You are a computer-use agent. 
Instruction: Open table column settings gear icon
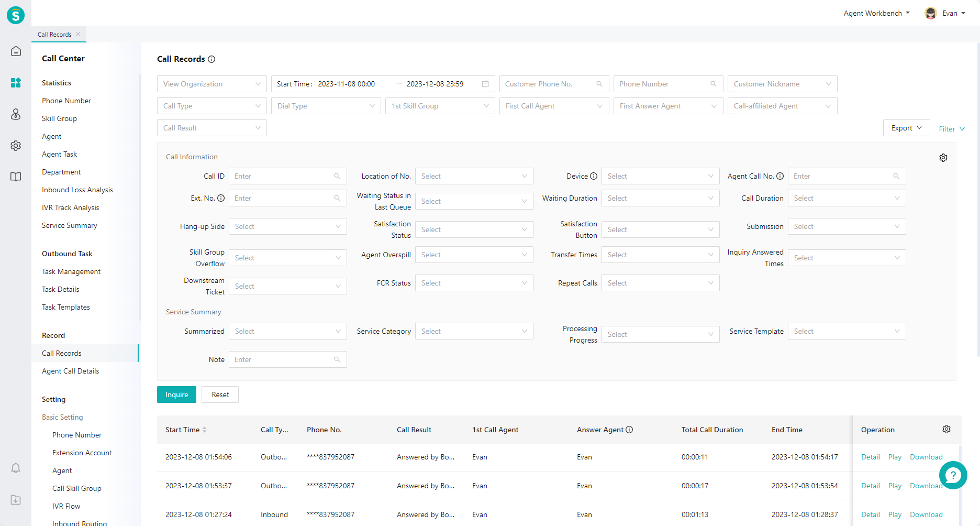tap(946, 429)
